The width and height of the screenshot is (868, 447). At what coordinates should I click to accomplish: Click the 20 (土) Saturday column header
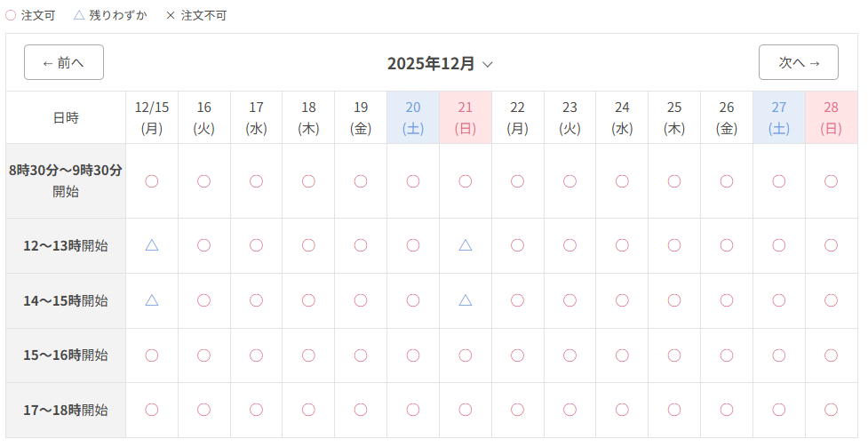click(413, 117)
